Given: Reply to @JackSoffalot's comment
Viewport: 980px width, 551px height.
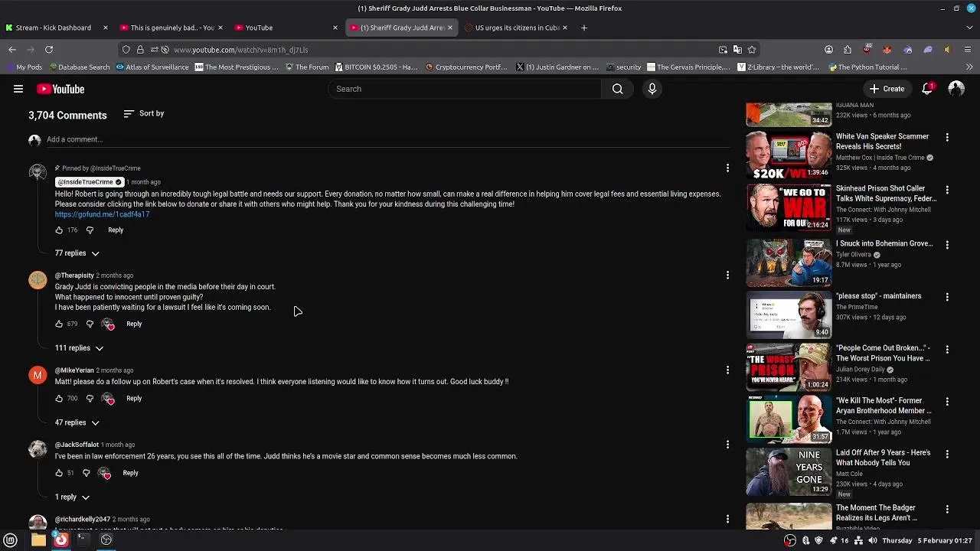Looking at the screenshot, I should point(131,473).
